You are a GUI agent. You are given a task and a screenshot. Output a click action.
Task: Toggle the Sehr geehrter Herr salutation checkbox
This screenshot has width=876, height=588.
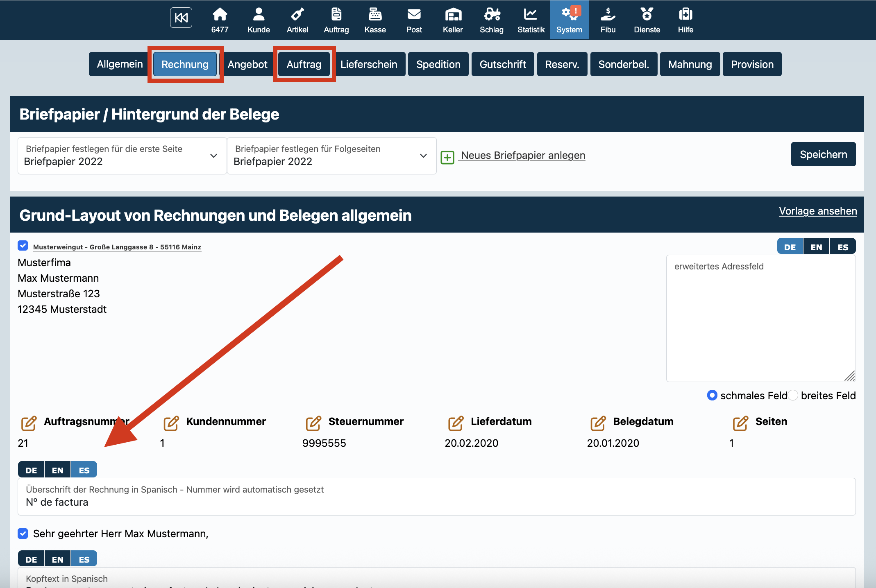tap(23, 533)
